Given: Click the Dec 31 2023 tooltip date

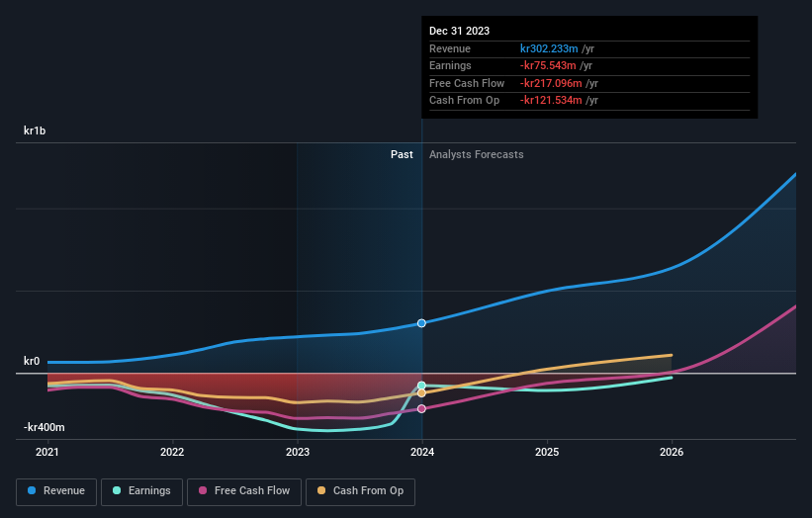Looking at the screenshot, I should point(459,31).
